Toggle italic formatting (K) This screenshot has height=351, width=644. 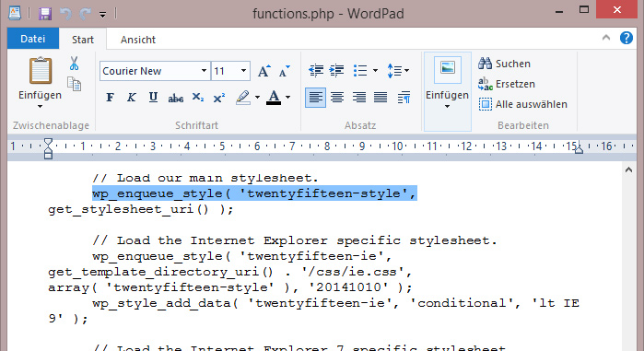click(x=131, y=98)
